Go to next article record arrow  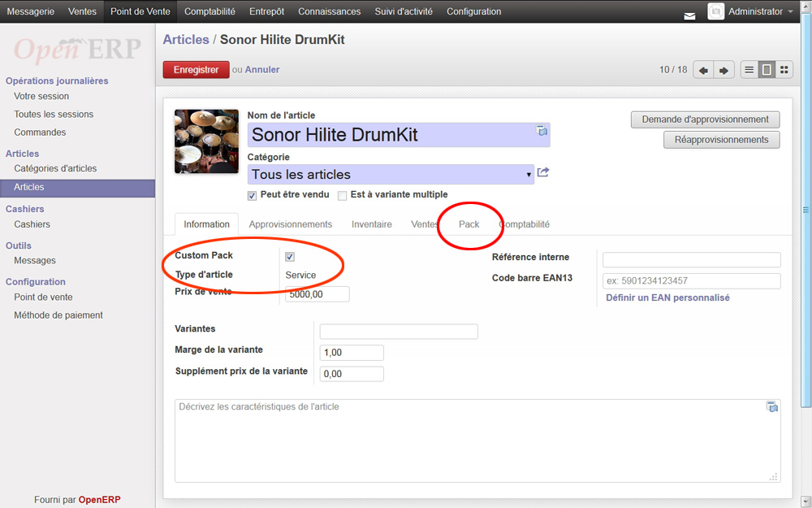(x=724, y=70)
